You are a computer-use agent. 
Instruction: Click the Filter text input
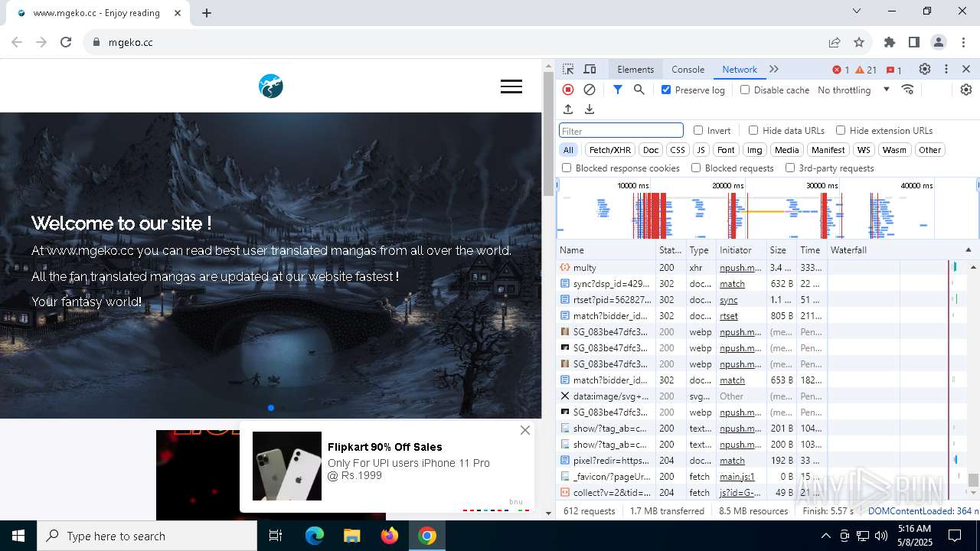coord(621,131)
